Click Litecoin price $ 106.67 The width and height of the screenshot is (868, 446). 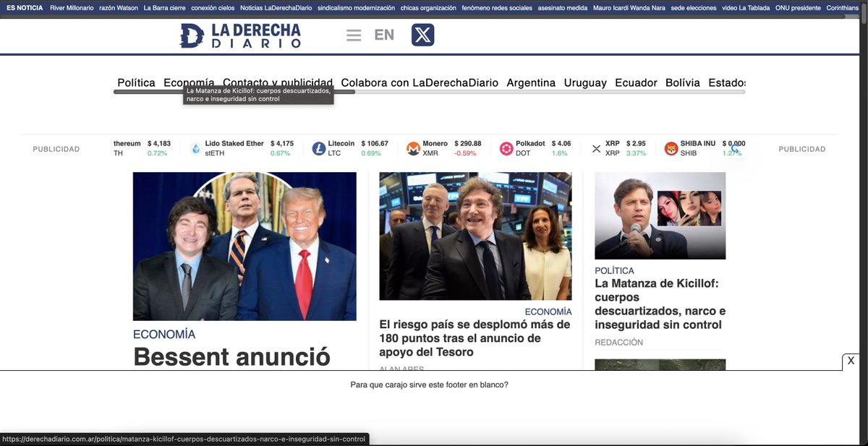pos(375,143)
